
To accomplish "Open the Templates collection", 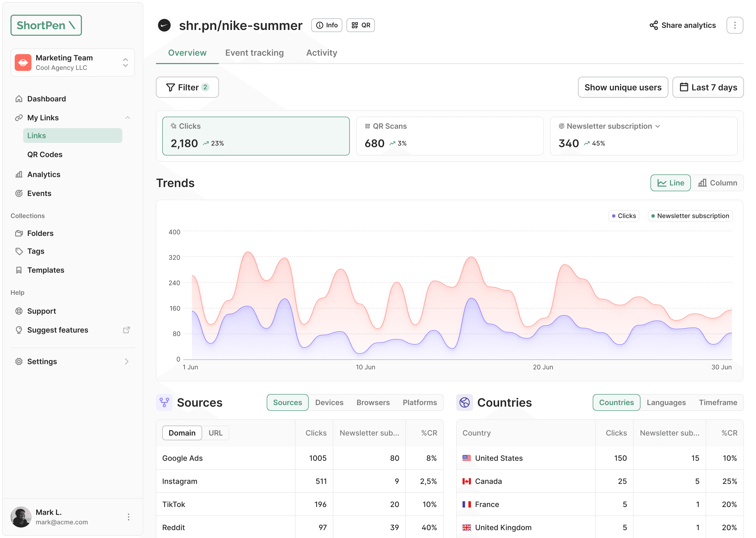I will pos(46,270).
